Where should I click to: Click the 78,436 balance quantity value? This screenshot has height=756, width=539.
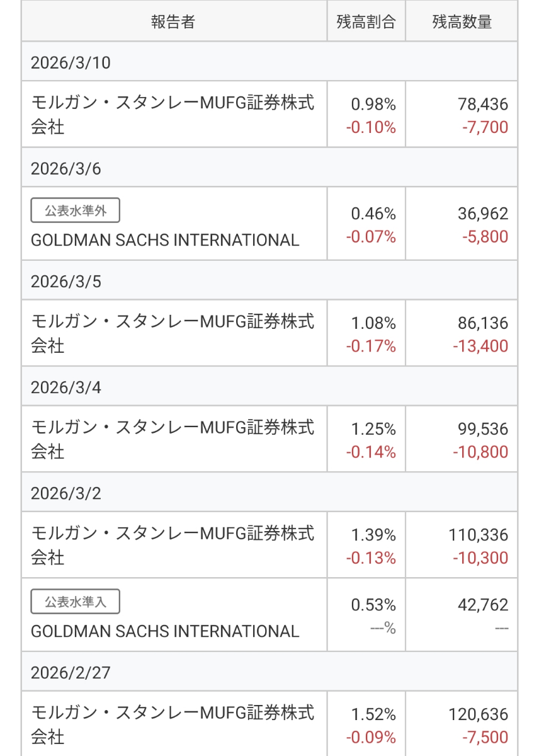point(483,104)
